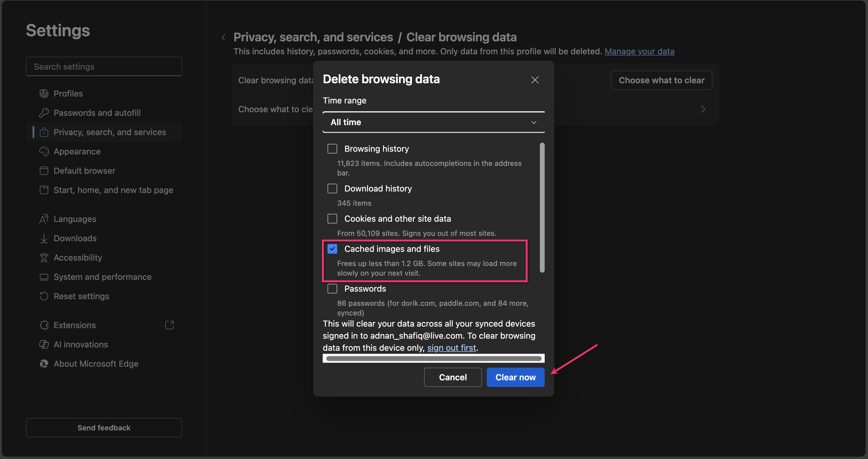This screenshot has height=459, width=868.
Task: Focus the Search settings input field
Action: click(104, 66)
